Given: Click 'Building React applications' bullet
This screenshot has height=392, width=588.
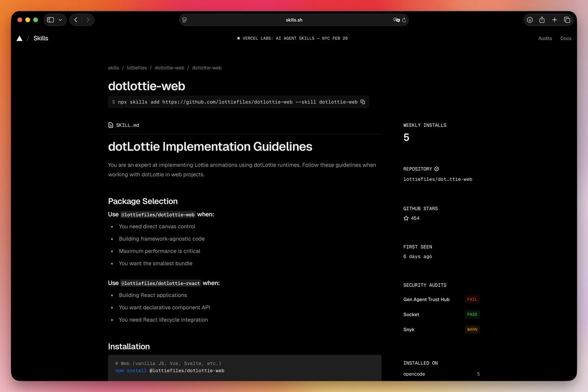Looking at the screenshot, I should 153,295.
